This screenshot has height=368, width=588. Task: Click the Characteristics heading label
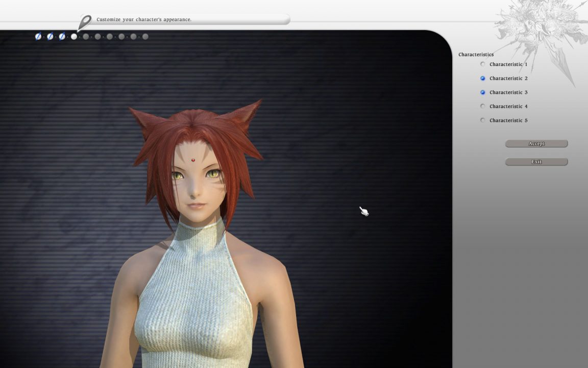click(476, 55)
